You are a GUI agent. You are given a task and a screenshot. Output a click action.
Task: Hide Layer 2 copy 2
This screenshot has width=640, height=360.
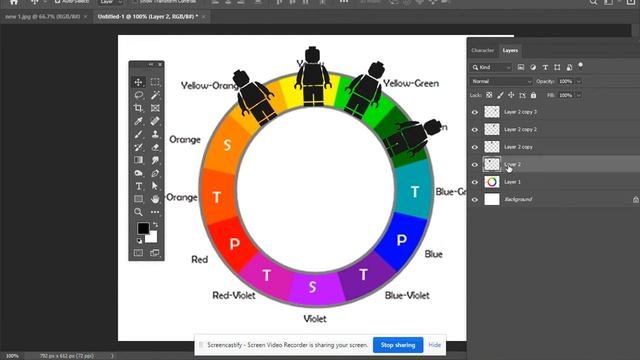tap(475, 130)
